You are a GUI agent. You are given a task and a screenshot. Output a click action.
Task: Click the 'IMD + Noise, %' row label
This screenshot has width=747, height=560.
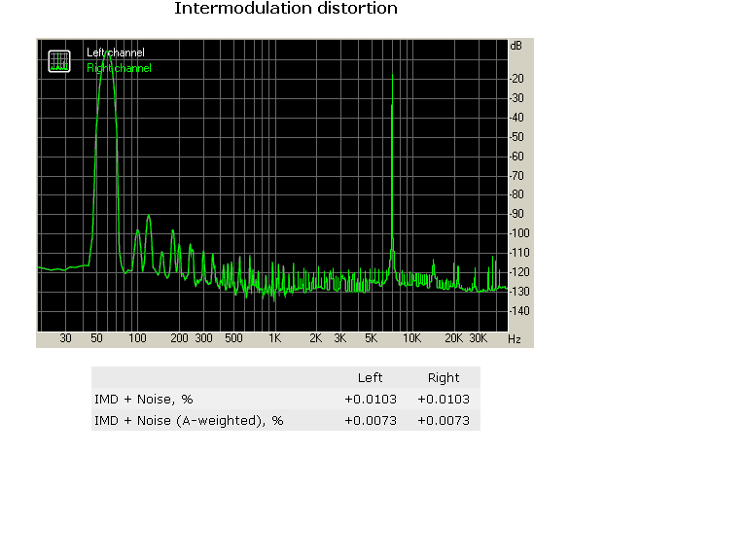[143, 399]
